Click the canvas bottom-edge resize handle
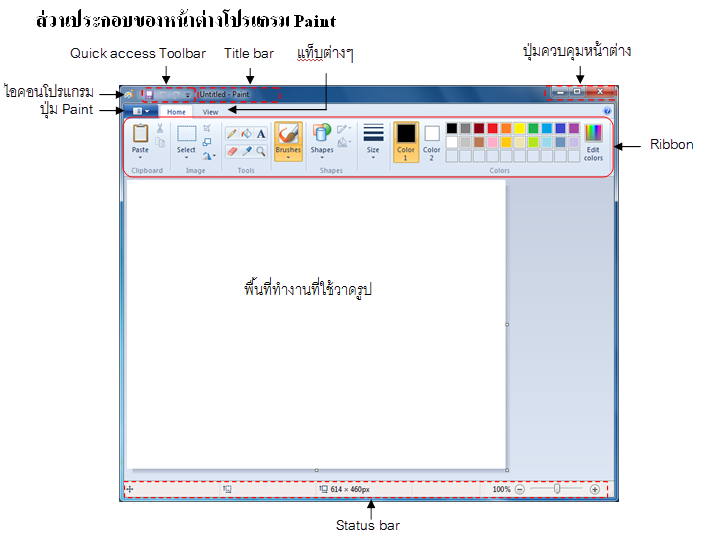The height and width of the screenshot is (534, 706). [317, 470]
